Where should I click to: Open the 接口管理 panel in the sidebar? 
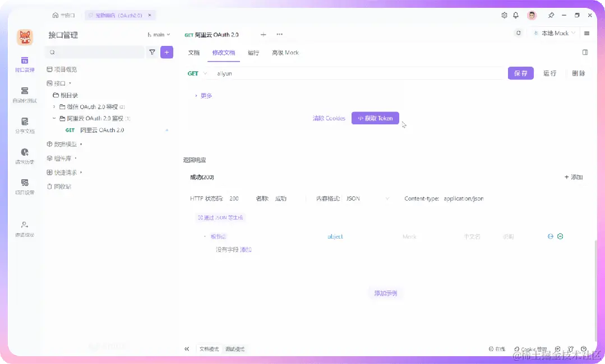25,63
